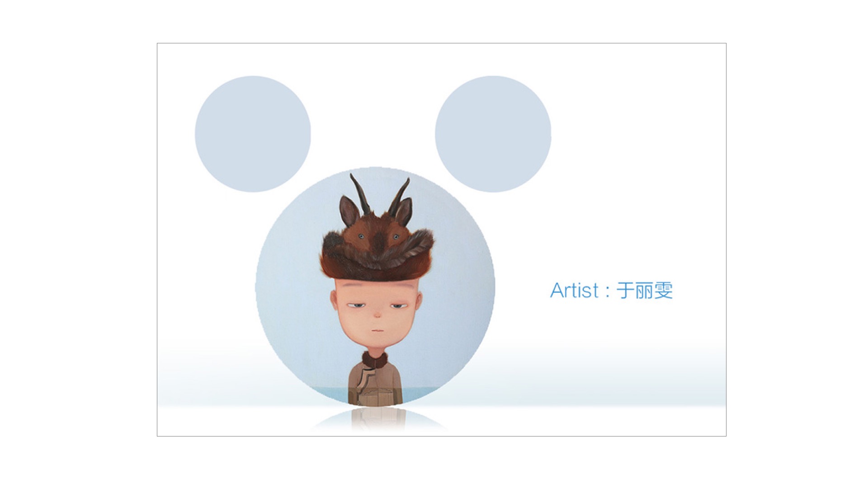Click the Chinese character 雯
This screenshot has width=868, height=488.
[663, 291]
